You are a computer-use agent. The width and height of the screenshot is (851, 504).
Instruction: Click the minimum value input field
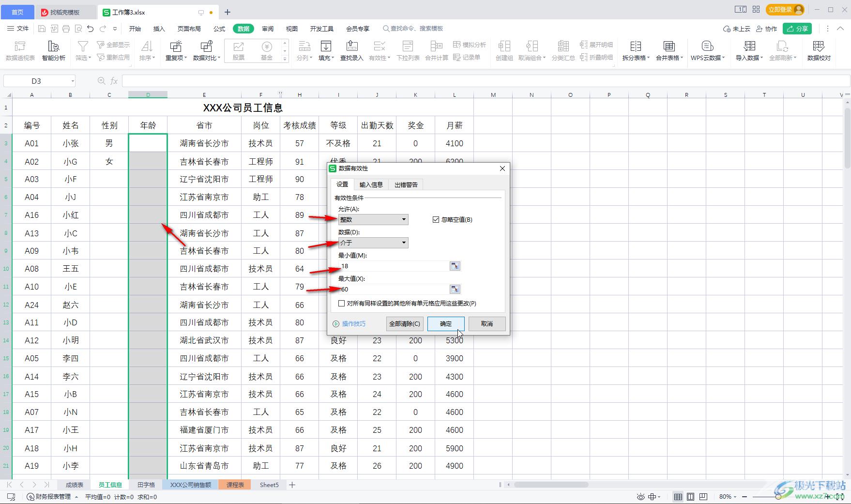394,266
